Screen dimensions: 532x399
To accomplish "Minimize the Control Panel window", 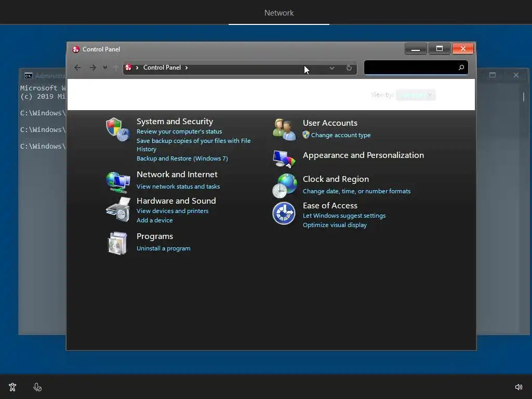I will pyautogui.click(x=416, y=49).
